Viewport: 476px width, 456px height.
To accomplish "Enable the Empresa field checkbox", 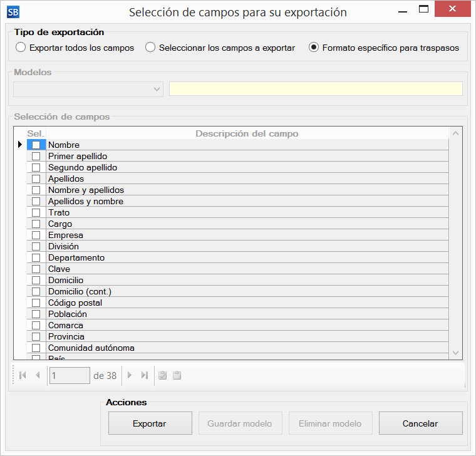I will click(x=36, y=236).
